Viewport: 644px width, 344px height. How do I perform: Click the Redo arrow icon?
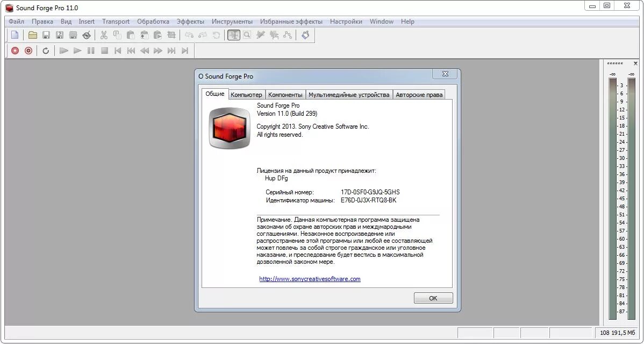[x=203, y=35]
